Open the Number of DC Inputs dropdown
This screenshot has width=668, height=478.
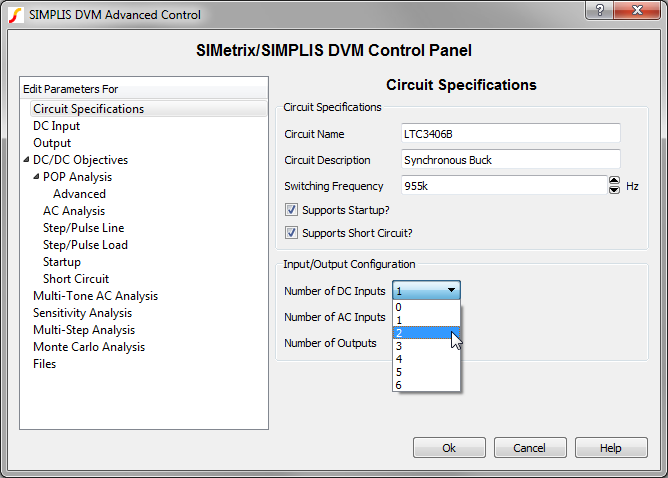click(426, 291)
